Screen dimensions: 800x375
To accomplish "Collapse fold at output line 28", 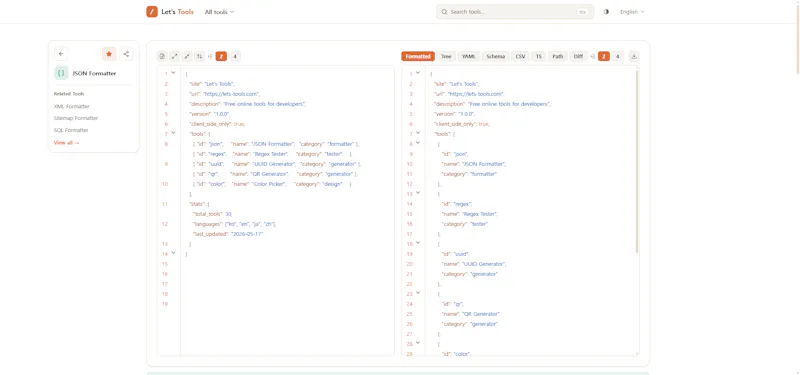I will point(418,343).
